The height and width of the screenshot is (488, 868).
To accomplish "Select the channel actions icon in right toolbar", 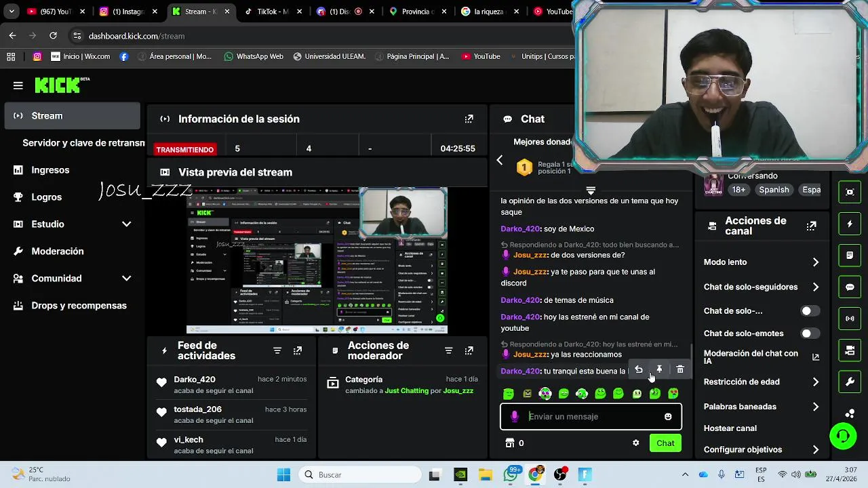I will pos(850,350).
